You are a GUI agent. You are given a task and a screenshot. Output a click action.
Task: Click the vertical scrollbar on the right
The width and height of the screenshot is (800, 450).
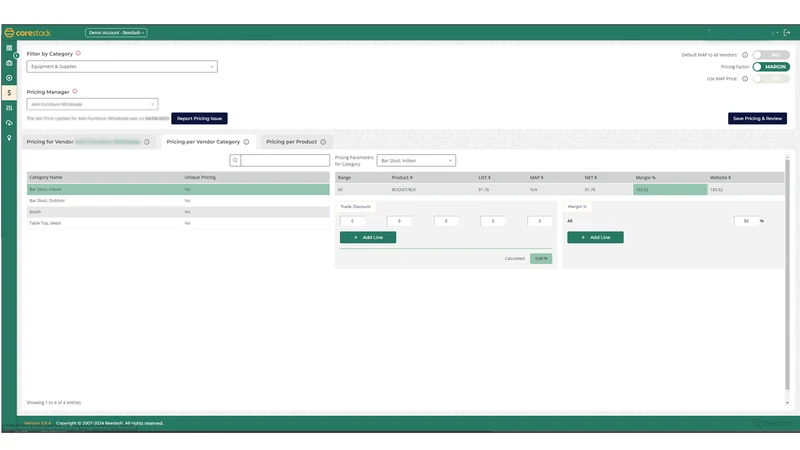tap(787, 276)
